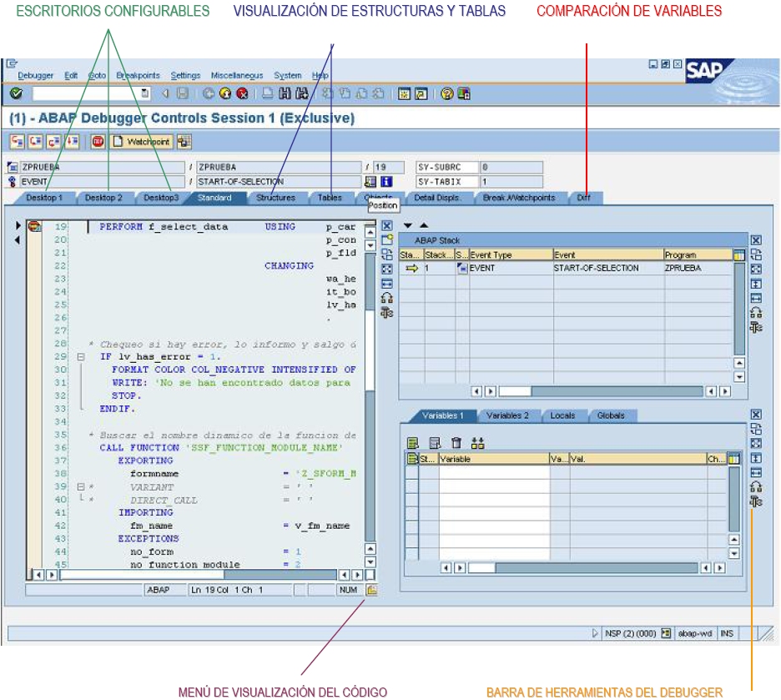Click the down triangle above ABAP Stack panel

(x=408, y=225)
